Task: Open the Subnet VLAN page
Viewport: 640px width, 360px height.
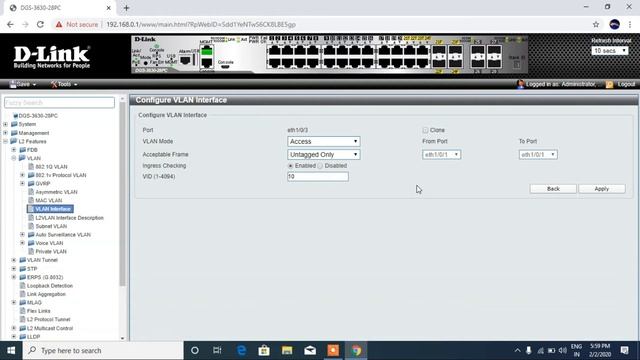Action: (51, 226)
